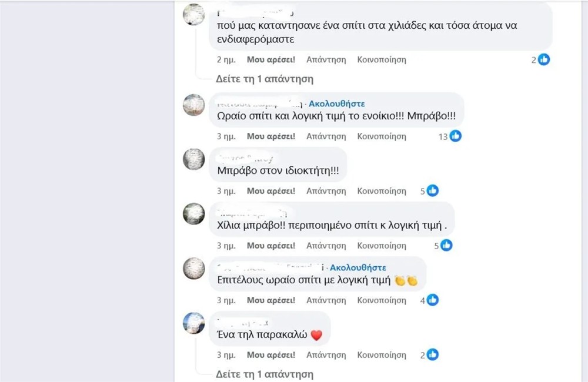Select the like reaction beside 'Μπράβο στον ιδιοκτήτη!!!'

point(432,190)
